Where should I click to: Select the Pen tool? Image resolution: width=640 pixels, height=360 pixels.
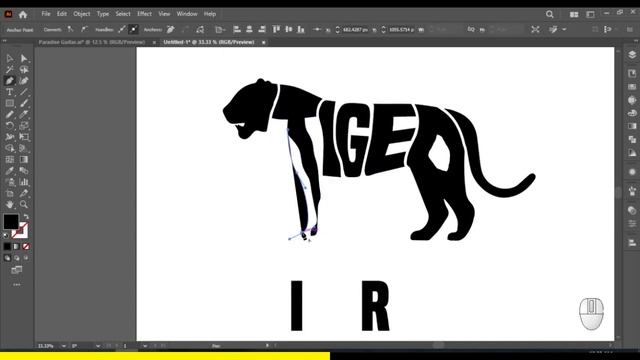(x=9, y=81)
